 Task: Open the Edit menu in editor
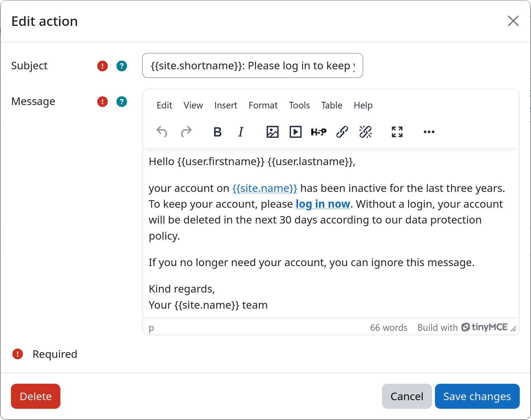(x=164, y=105)
